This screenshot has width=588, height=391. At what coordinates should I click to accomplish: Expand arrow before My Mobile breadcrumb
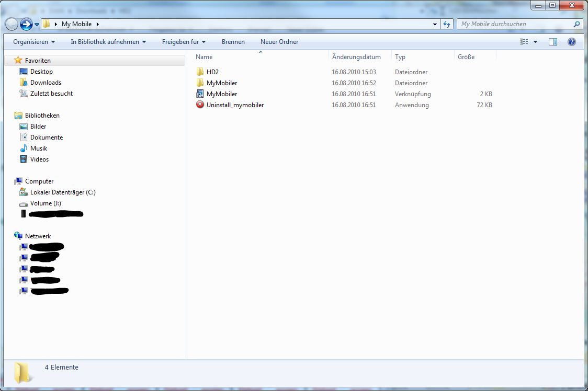[x=56, y=24]
